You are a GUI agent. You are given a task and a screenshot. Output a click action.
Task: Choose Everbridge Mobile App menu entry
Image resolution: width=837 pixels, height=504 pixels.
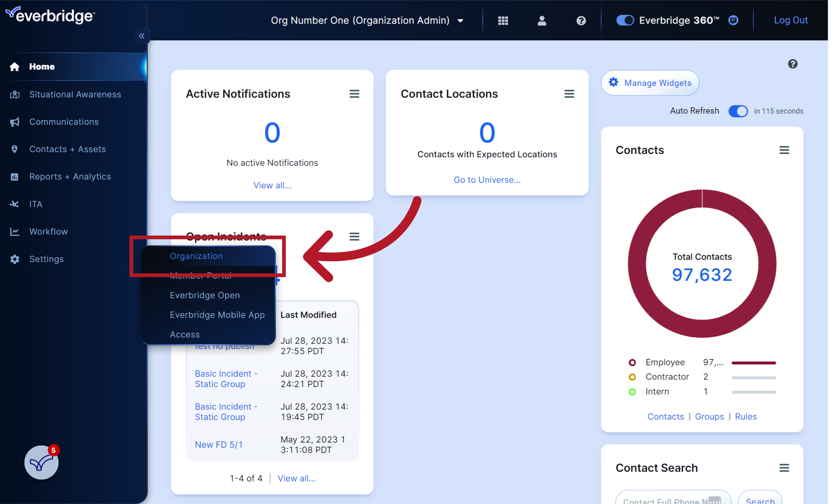(x=217, y=315)
